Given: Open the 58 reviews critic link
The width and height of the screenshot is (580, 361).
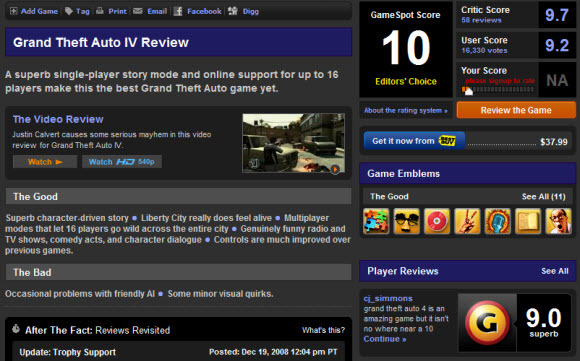Looking at the screenshot, I should (x=481, y=20).
